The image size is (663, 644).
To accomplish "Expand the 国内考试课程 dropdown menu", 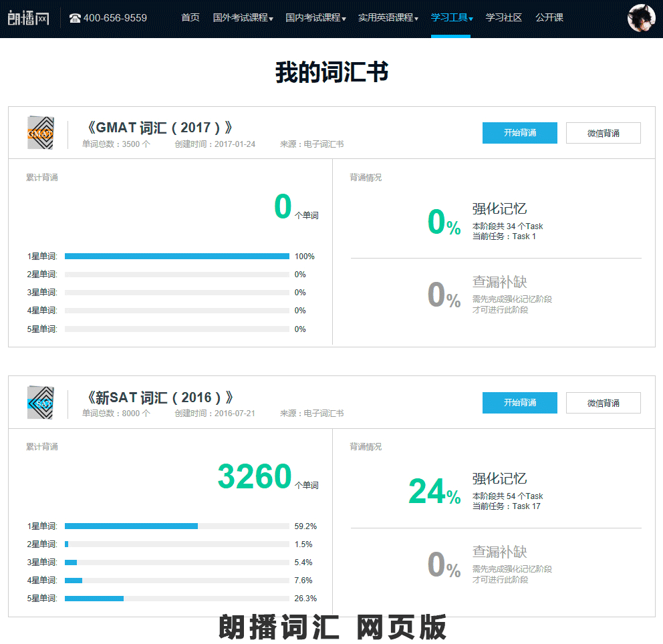I will click(315, 18).
